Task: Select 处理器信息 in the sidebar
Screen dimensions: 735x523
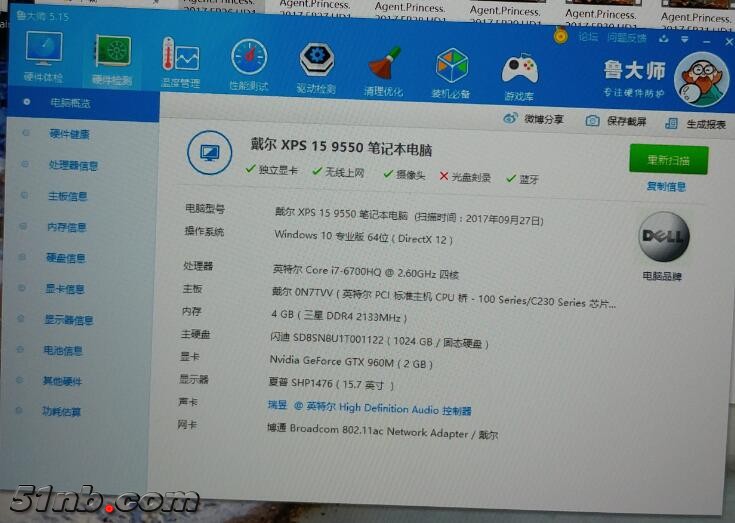Action: 73,165
